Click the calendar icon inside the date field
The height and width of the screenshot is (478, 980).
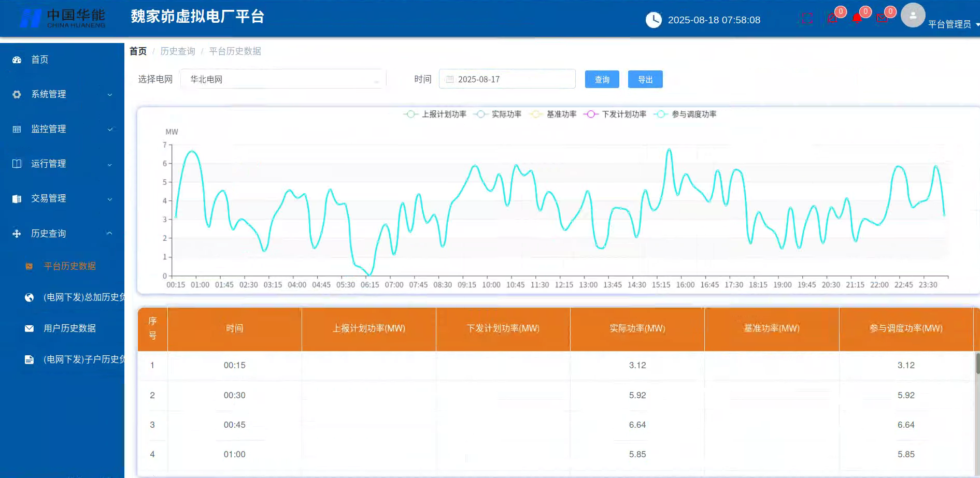[449, 79]
